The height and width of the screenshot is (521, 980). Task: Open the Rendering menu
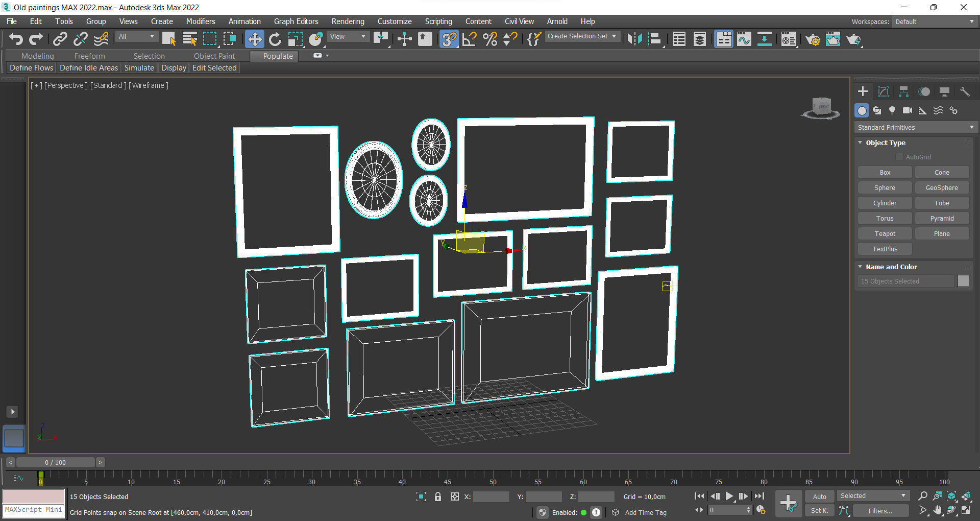tap(348, 21)
